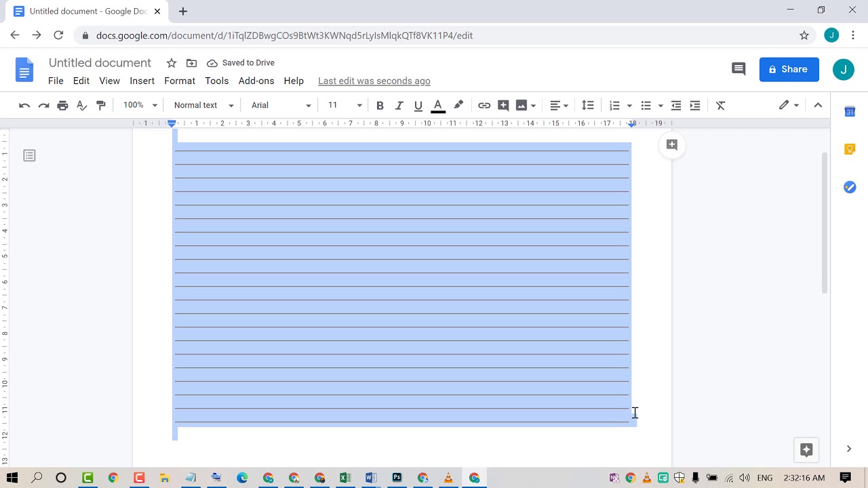Screen dimensions: 868x488
Task: Toggle Italic formatting
Action: (x=399, y=105)
